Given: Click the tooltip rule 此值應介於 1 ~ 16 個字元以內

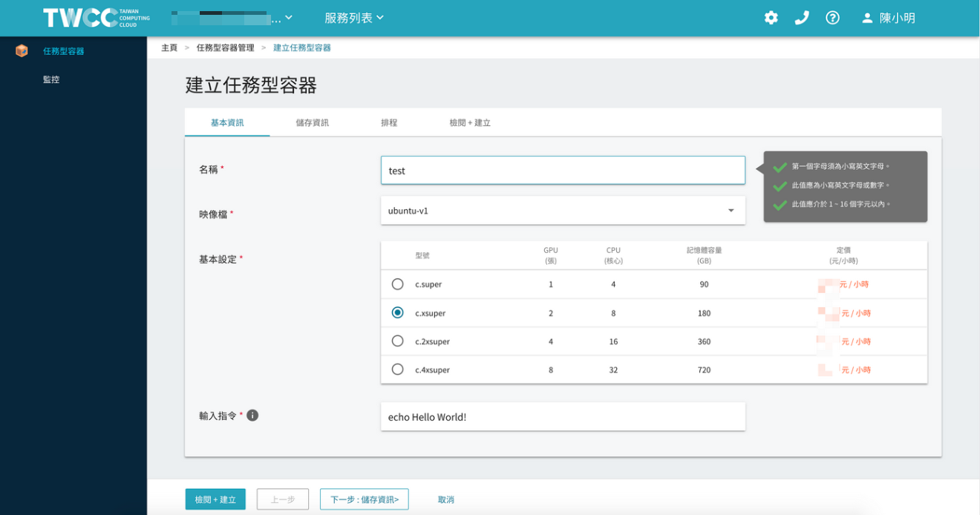Looking at the screenshot, I should (x=841, y=204).
